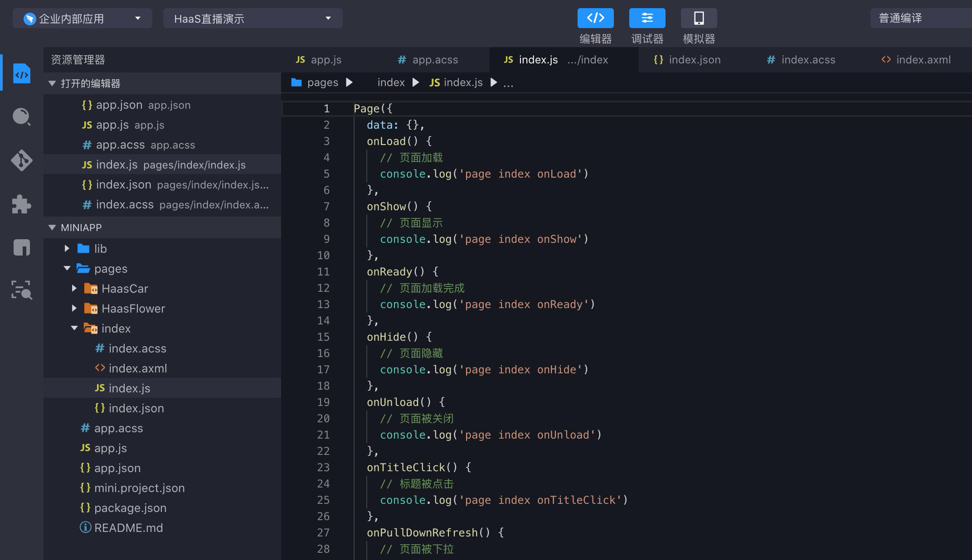Toggle the 调试器 debugger panel button
This screenshot has width=972, height=560.
tap(647, 19)
